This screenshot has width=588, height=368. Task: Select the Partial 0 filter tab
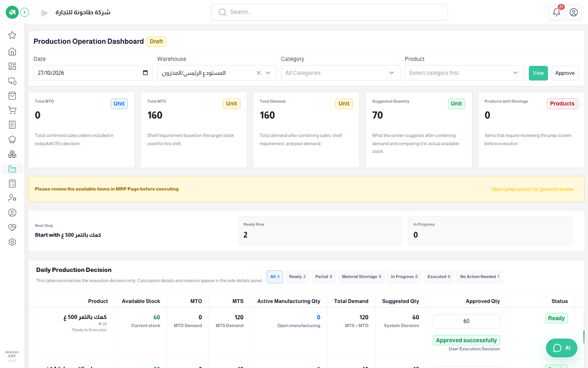click(x=323, y=277)
